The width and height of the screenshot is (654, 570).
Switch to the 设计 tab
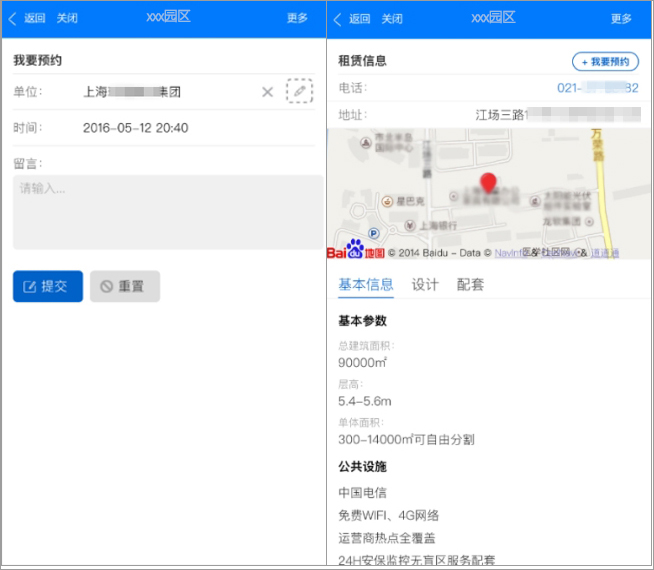[x=425, y=285]
